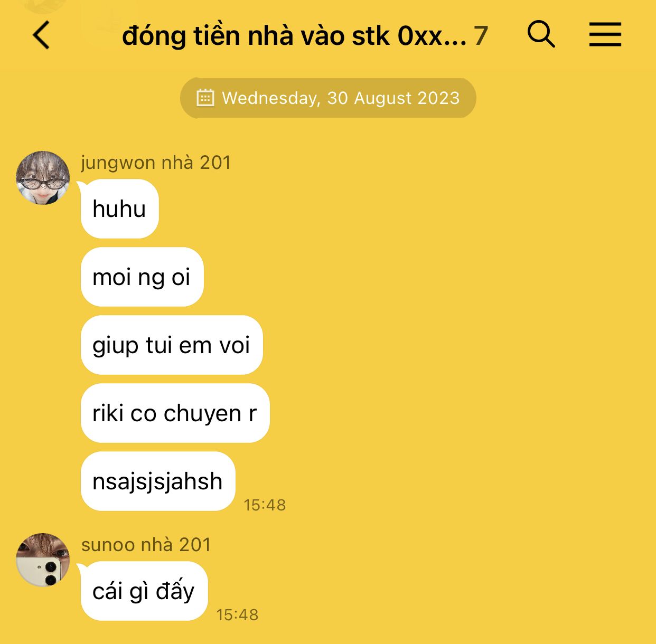Tap the group chat title
The image size is (656, 644).
[x=294, y=36]
